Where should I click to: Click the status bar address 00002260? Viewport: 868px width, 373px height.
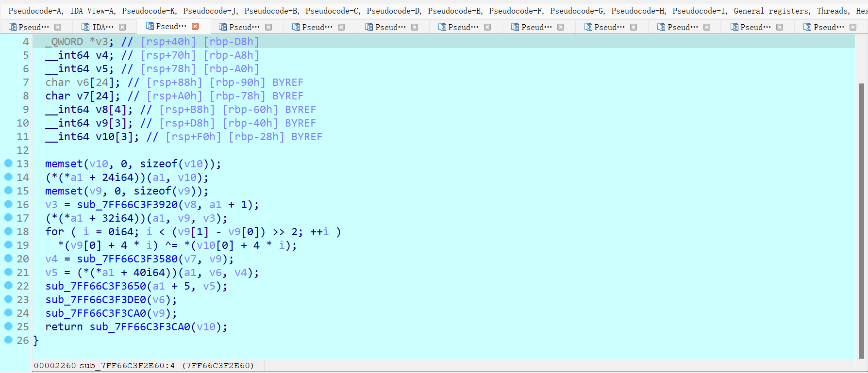(x=55, y=365)
